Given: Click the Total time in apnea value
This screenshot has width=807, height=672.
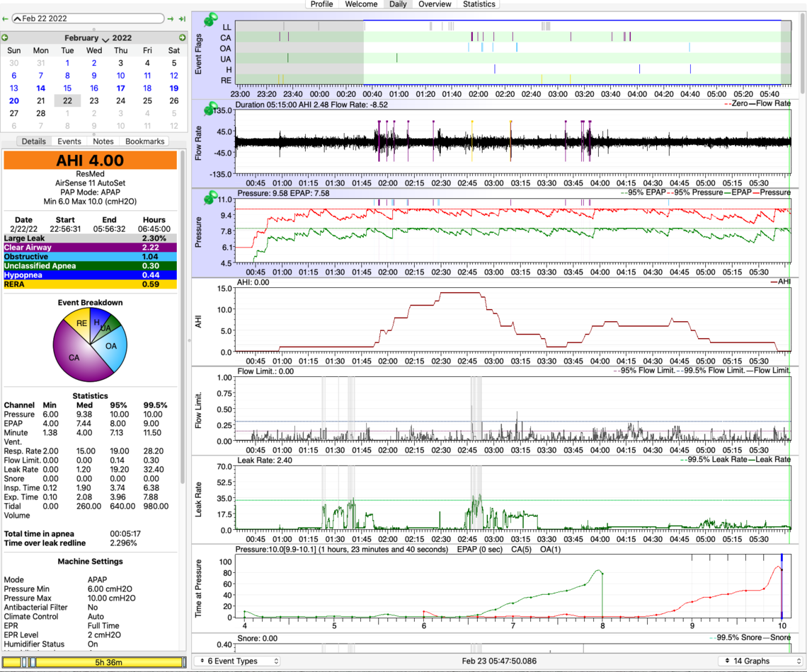Looking at the screenshot, I should point(125,533).
